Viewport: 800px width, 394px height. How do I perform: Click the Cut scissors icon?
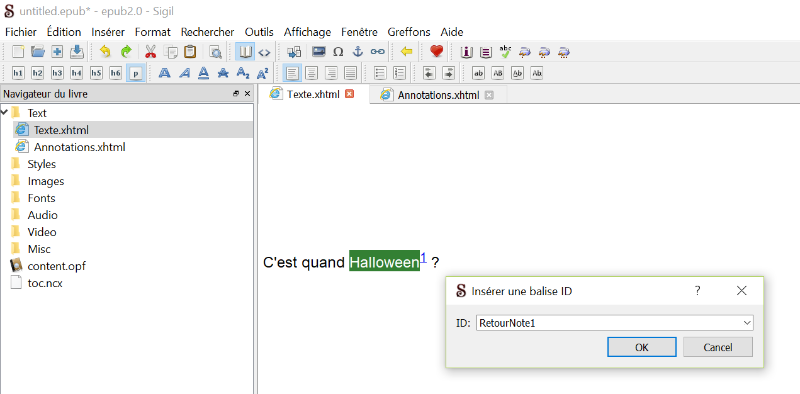(x=151, y=52)
